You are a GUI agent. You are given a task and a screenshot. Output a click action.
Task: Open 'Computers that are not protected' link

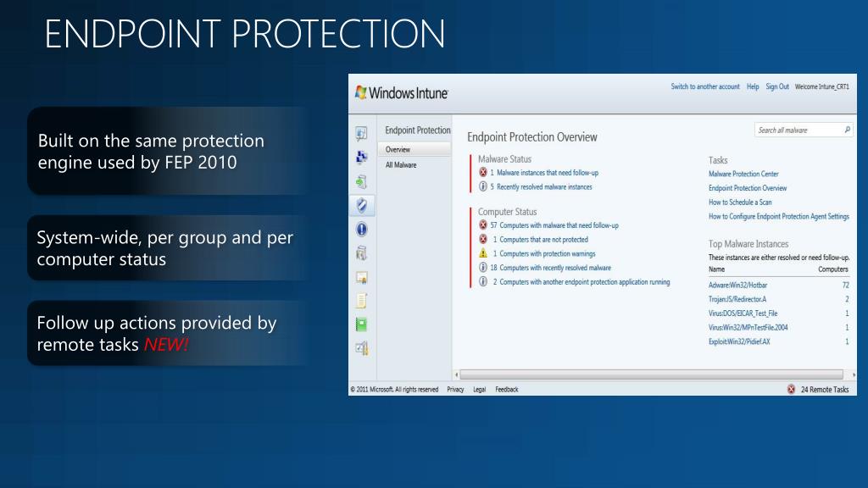pyautogui.click(x=543, y=240)
